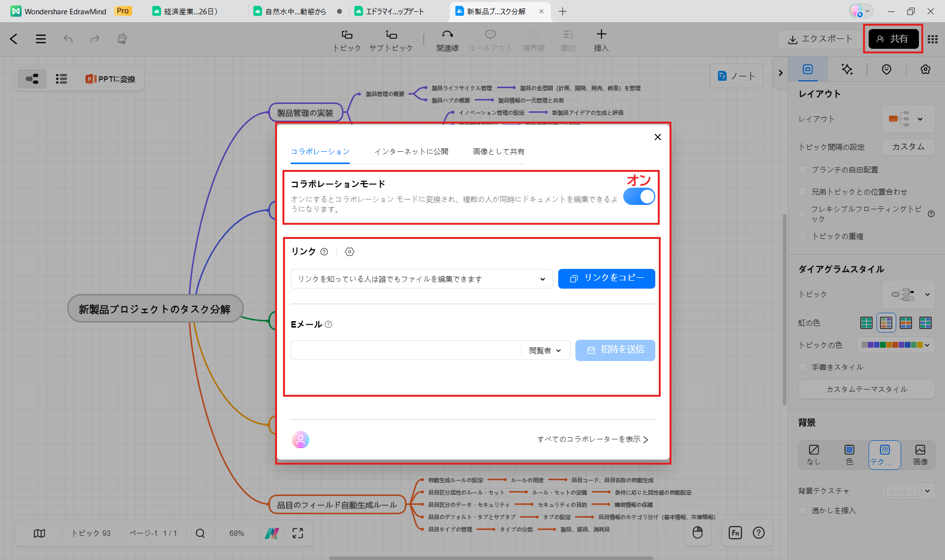
Task: Click the Eメール address input field
Action: 405,351
